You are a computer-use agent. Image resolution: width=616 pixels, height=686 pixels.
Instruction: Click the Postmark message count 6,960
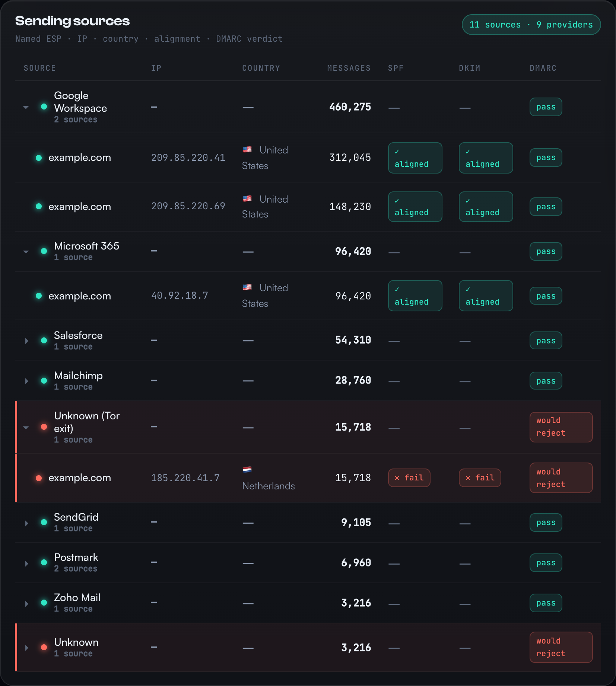click(356, 563)
